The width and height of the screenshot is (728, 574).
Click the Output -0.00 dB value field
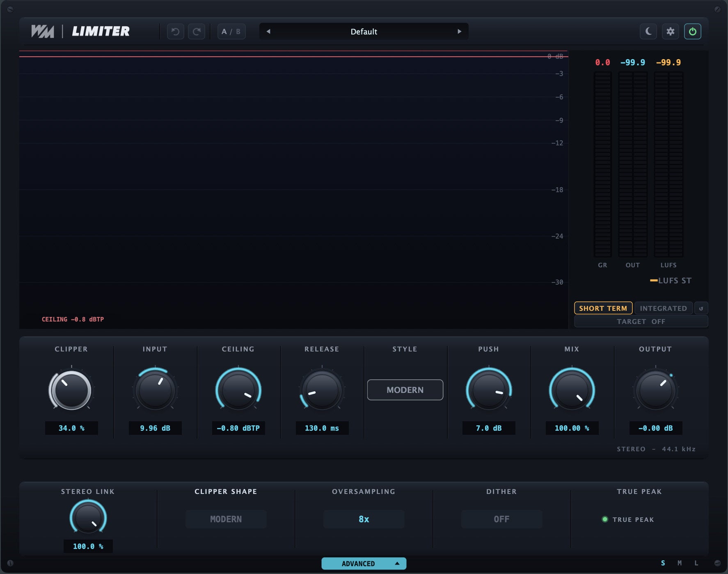pyautogui.click(x=655, y=428)
